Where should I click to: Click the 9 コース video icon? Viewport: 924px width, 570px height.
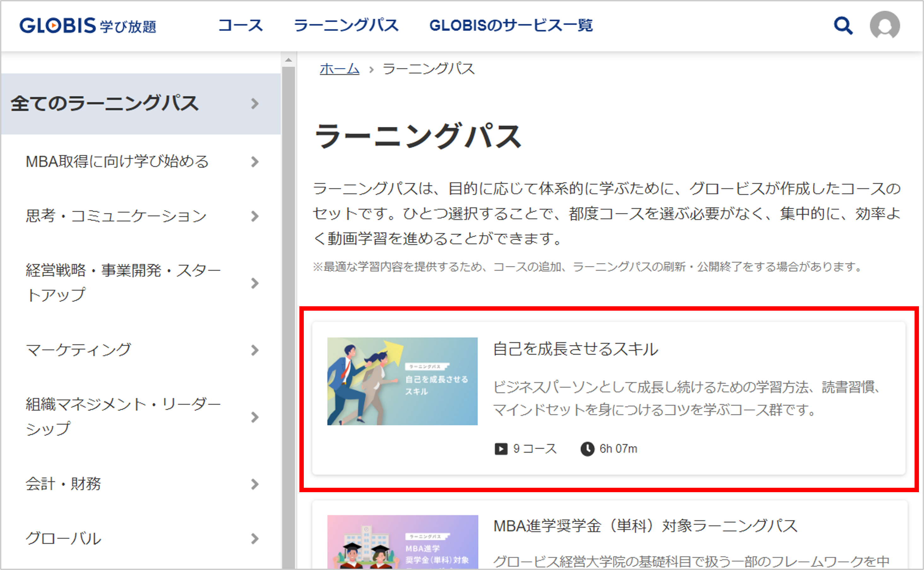[501, 449]
